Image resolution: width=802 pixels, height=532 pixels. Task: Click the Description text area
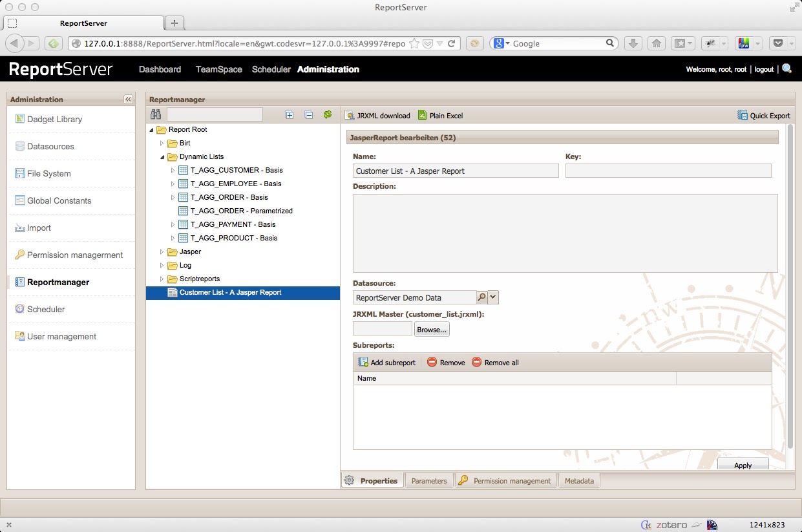click(x=565, y=233)
